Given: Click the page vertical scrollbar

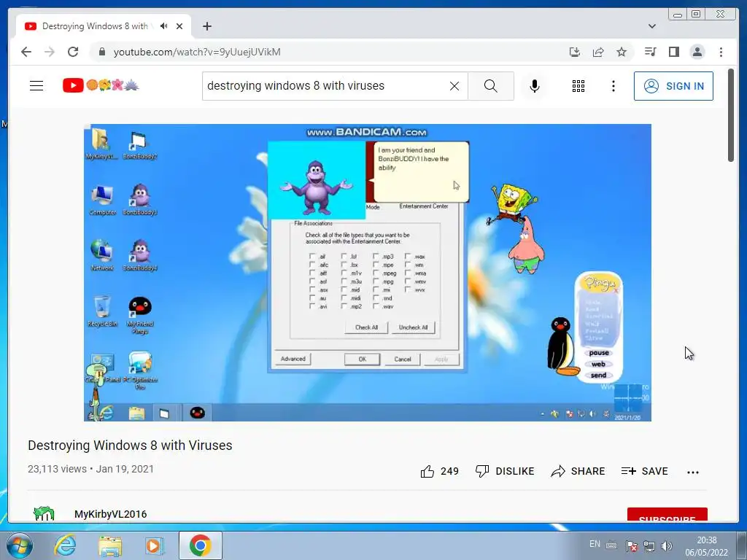Looking at the screenshot, I should click(731, 114).
